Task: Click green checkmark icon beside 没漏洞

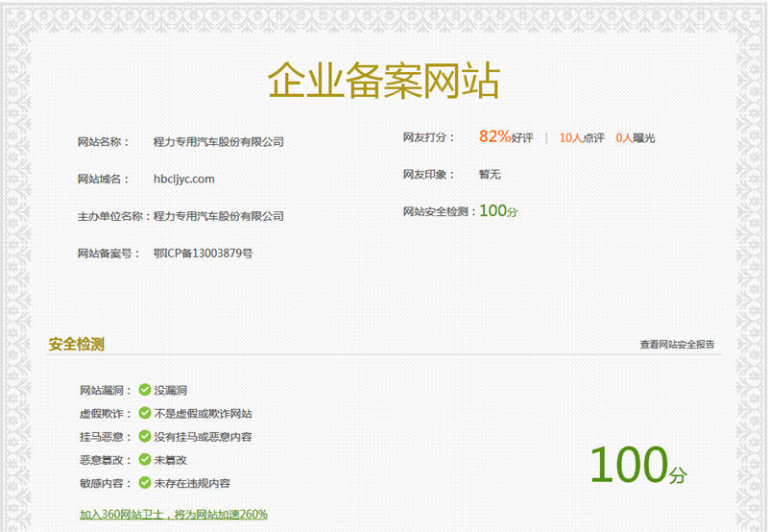Action: tap(145, 390)
